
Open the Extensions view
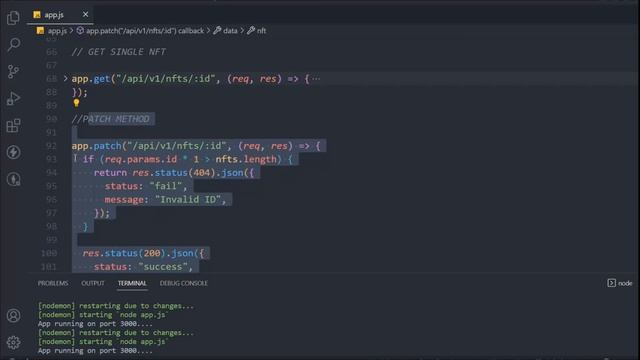pyautogui.click(x=13, y=125)
